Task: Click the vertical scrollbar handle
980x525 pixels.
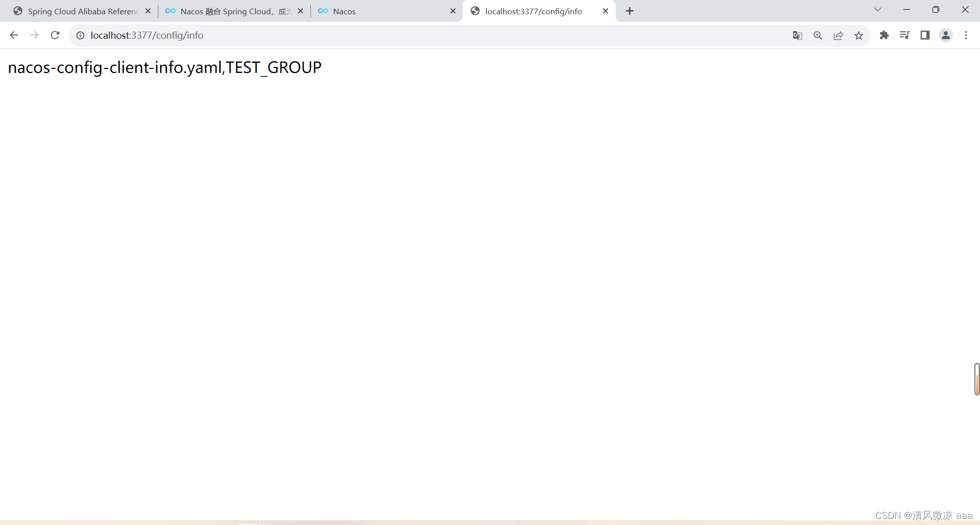Action: coord(976,379)
